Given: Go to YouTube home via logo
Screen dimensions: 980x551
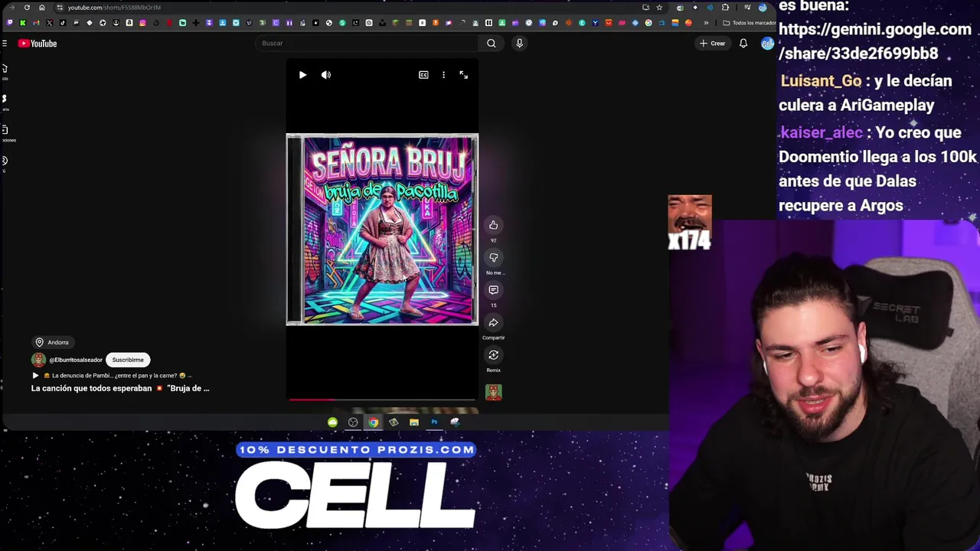Looking at the screenshot, I should (x=38, y=44).
